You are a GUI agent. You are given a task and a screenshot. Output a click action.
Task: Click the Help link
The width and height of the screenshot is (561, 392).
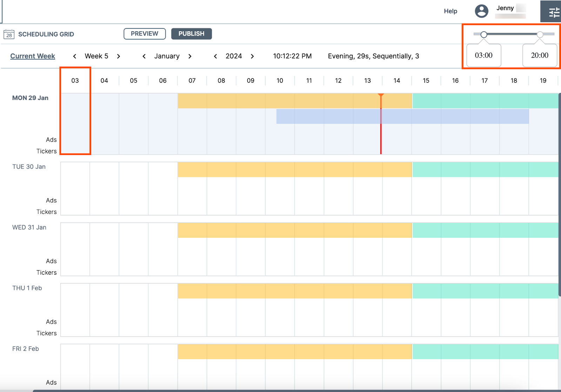point(450,11)
